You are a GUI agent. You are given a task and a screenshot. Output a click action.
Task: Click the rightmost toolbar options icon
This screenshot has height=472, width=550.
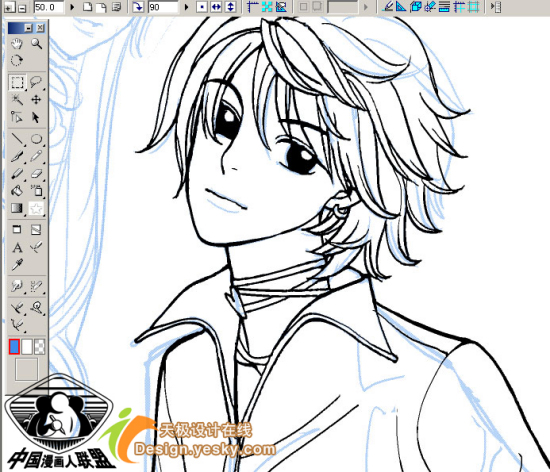click(x=496, y=7)
